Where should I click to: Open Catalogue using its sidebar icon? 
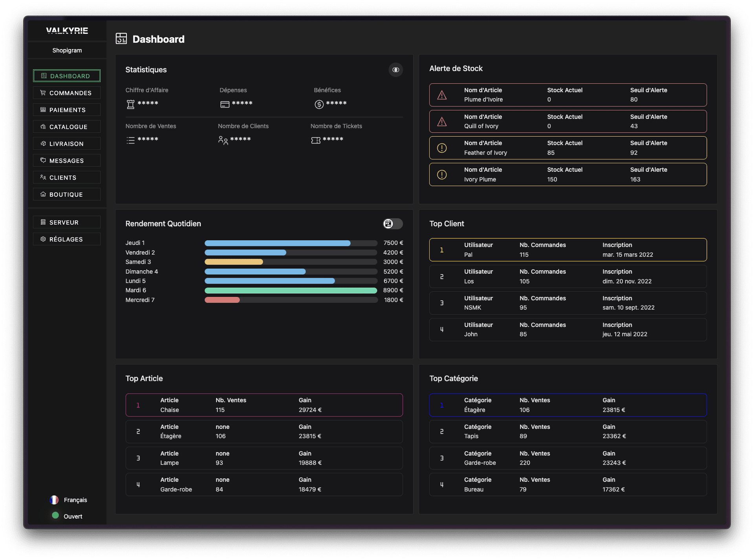click(43, 126)
